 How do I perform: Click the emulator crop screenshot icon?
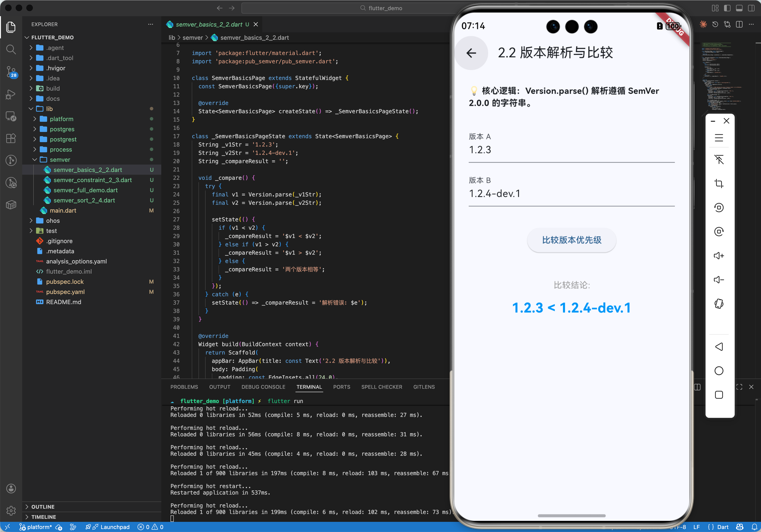pos(718,183)
